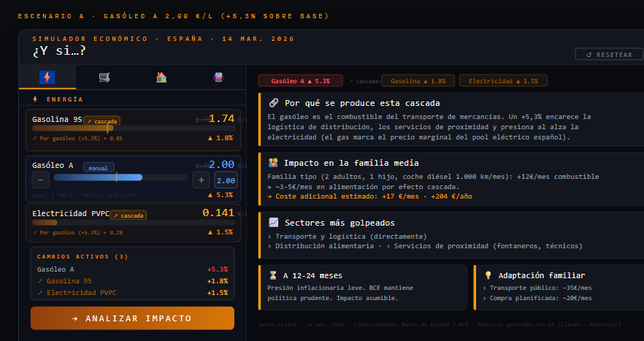
Task: Click the Gasóleo A value input field
Action: [226, 180]
